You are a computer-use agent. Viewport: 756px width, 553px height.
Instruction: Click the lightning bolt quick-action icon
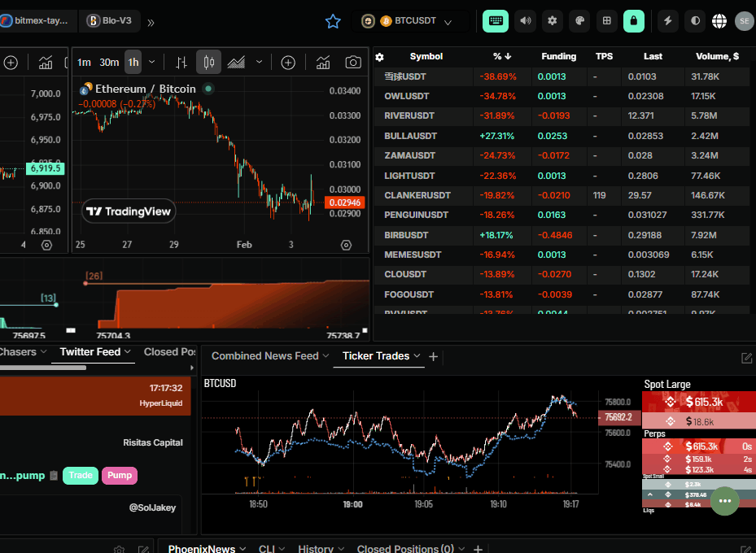point(667,21)
